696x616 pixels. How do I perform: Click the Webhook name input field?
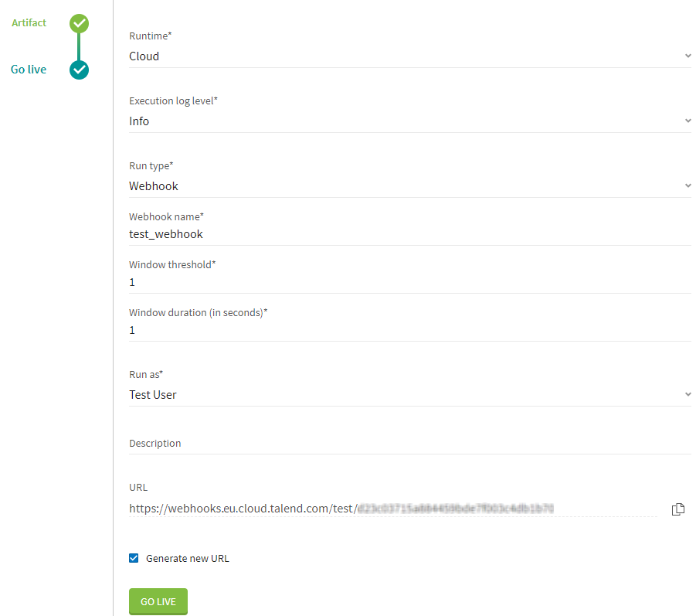[409, 234]
